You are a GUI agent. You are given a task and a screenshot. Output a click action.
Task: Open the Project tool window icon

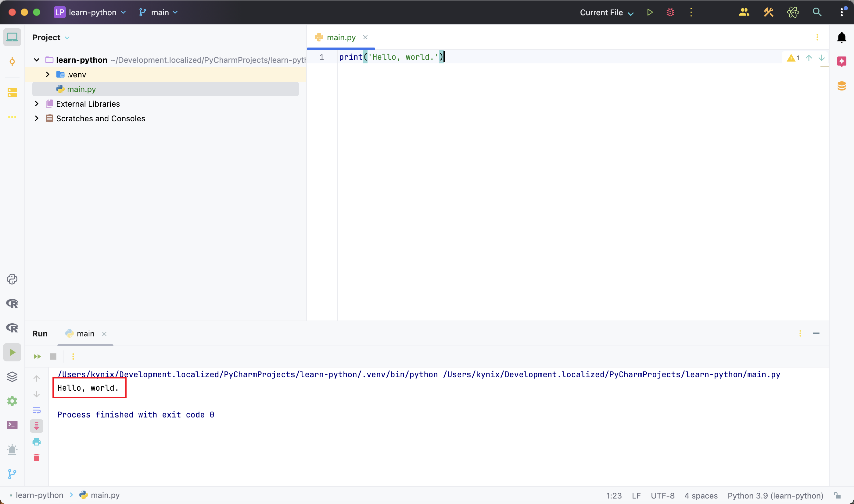12,37
